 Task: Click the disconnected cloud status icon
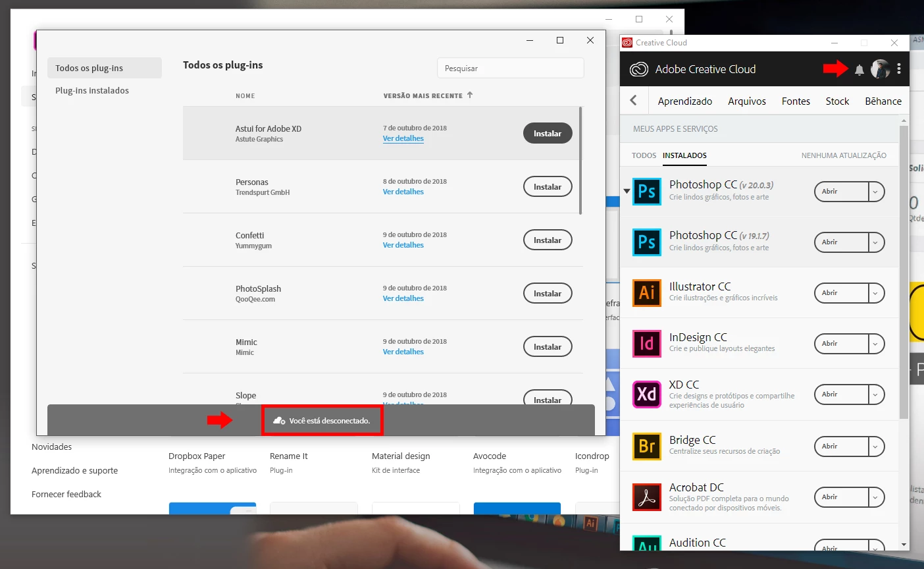(279, 420)
